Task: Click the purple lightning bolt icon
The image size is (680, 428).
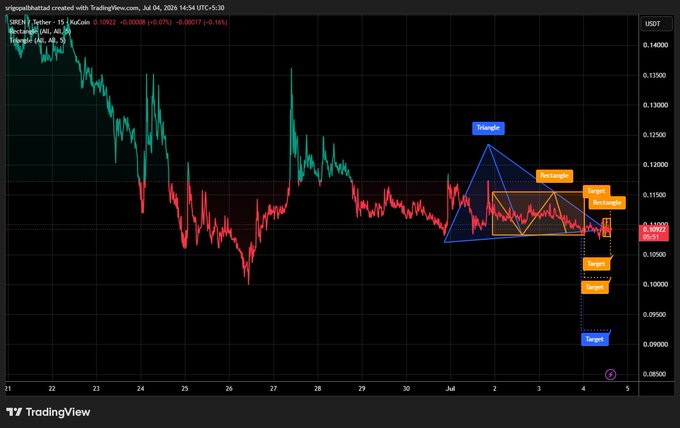Action: 610,374
